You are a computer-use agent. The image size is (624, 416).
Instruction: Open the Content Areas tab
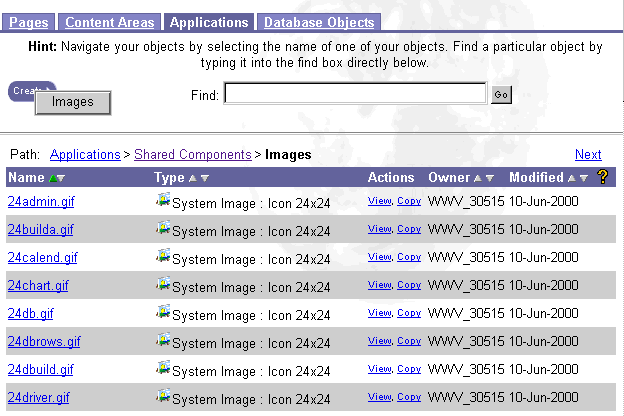click(x=110, y=22)
